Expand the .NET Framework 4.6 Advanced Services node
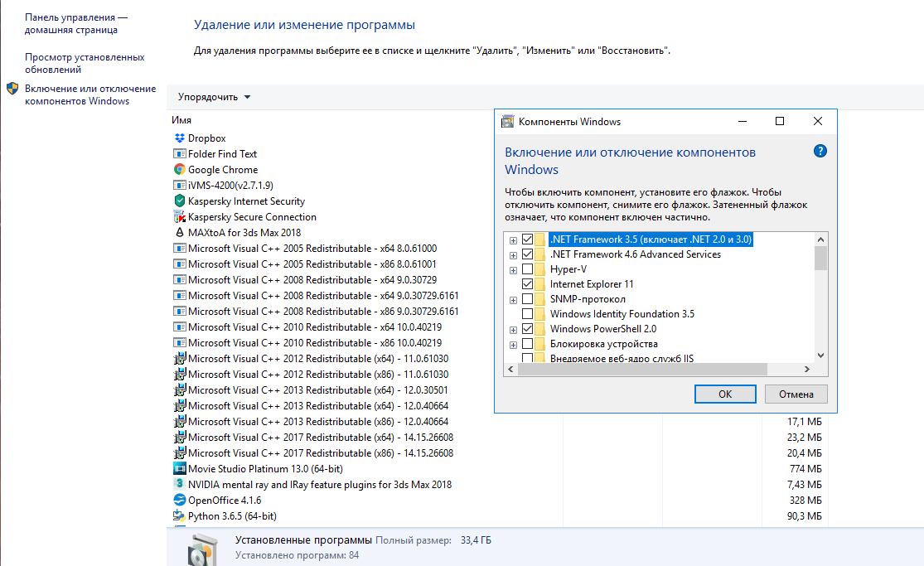This screenshot has height=566, width=924. (513, 255)
